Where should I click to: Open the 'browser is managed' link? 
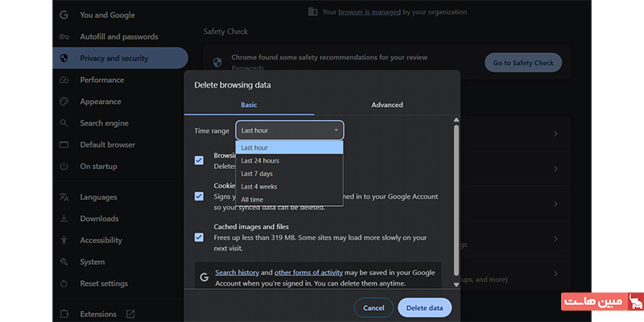[x=369, y=12]
